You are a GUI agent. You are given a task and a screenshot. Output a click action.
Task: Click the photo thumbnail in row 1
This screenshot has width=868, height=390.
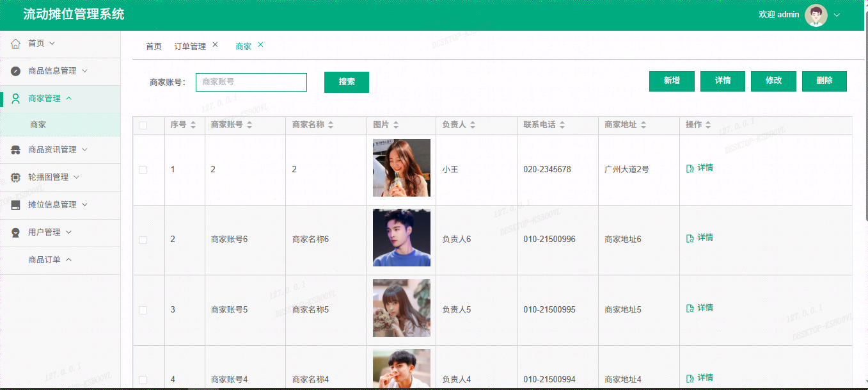click(x=402, y=168)
